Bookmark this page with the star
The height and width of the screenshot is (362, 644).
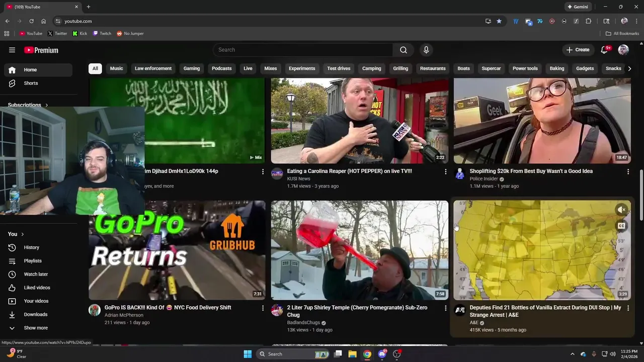(499, 21)
